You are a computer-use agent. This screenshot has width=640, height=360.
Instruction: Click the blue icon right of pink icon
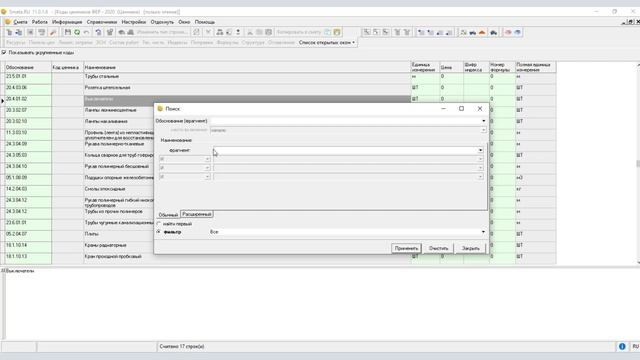(x=518, y=32)
